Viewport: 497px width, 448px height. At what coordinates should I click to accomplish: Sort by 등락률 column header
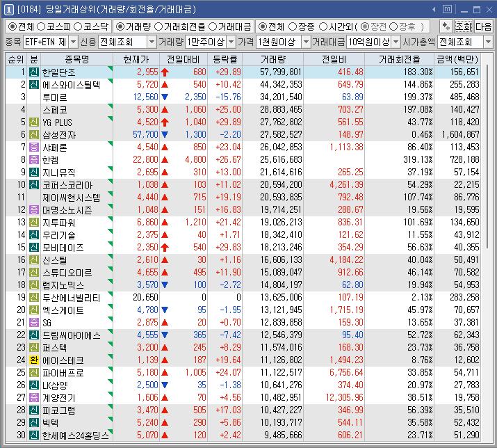click(225, 59)
